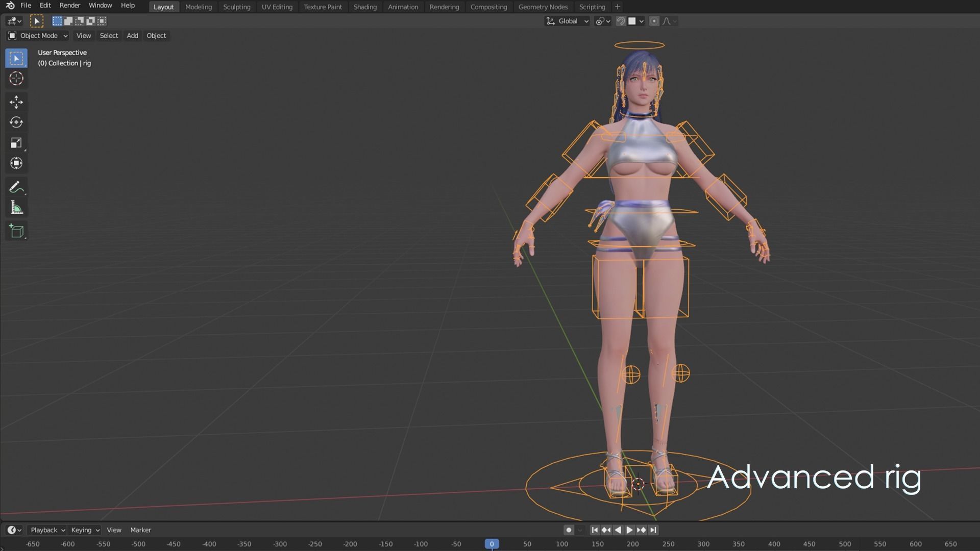Switch to Texture Paint workspace tab
The height and width of the screenshot is (551, 980).
[x=323, y=7]
